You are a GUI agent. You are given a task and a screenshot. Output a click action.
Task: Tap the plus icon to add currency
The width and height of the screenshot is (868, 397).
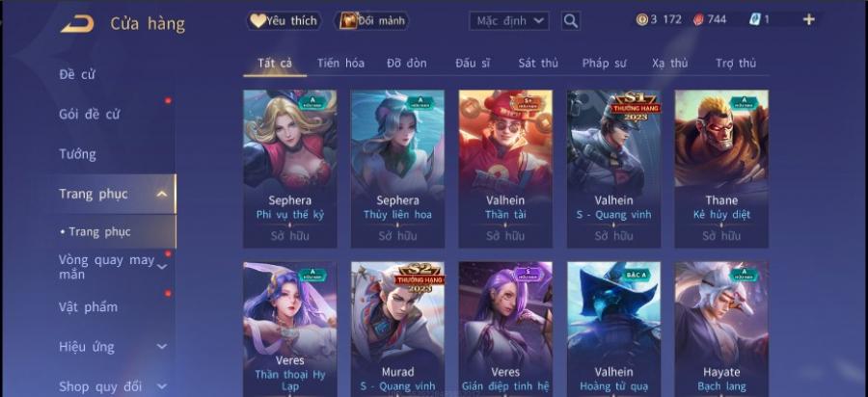pyautogui.click(x=809, y=20)
